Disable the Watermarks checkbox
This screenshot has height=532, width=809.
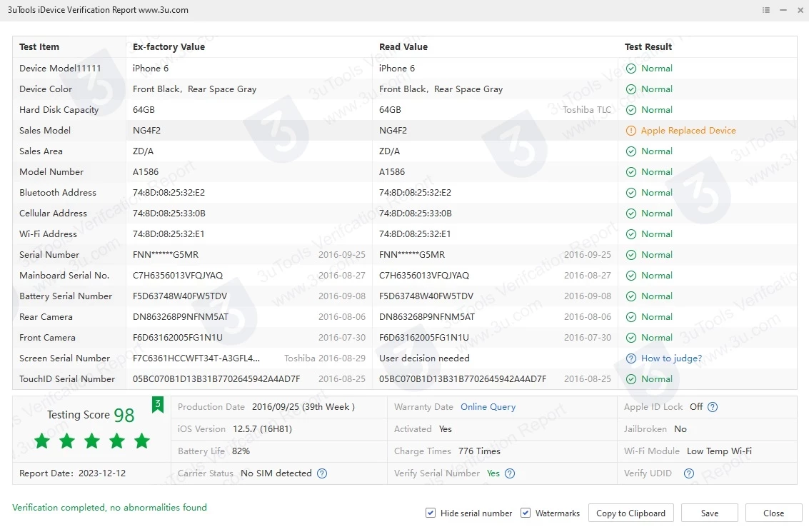pyautogui.click(x=526, y=513)
